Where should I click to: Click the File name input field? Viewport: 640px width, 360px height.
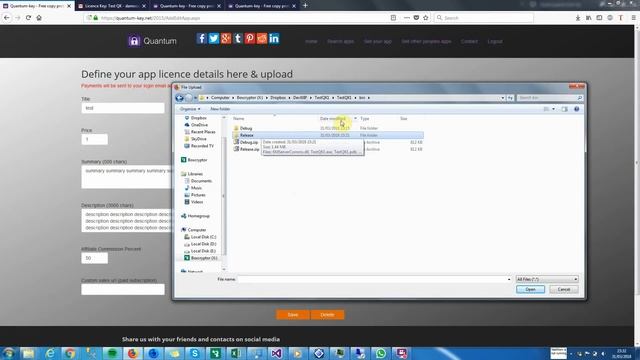point(372,279)
